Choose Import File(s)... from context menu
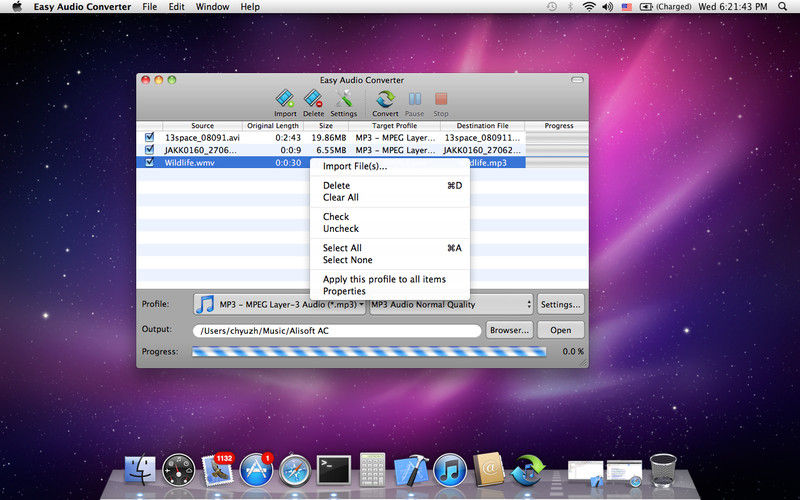The height and width of the screenshot is (500, 800). [x=390, y=166]
